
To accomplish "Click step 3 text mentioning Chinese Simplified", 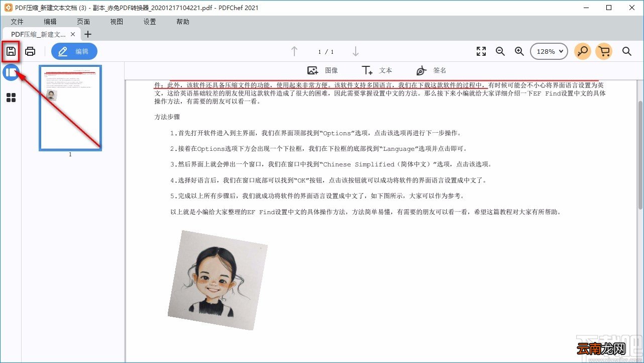I will (332, 164).
